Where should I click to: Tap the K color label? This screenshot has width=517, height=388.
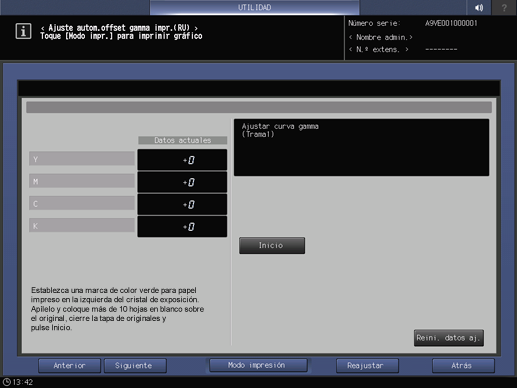point(82,226)
